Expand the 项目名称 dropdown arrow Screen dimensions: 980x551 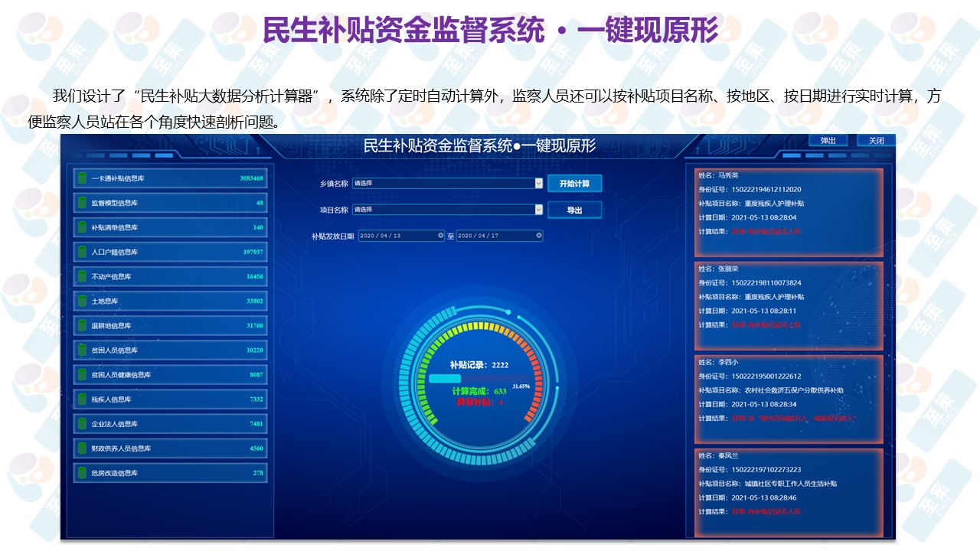(x=539, y=210)
